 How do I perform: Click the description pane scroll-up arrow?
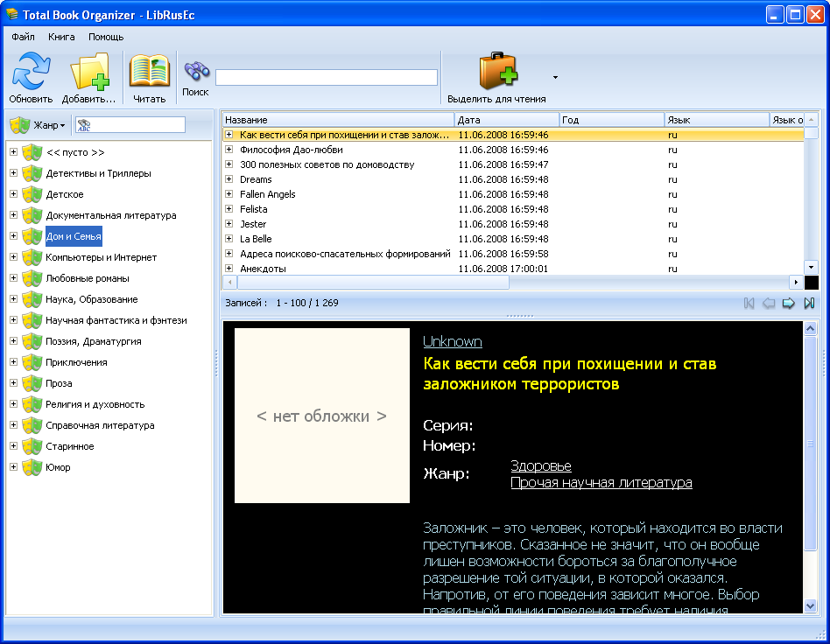click(811, 329)
